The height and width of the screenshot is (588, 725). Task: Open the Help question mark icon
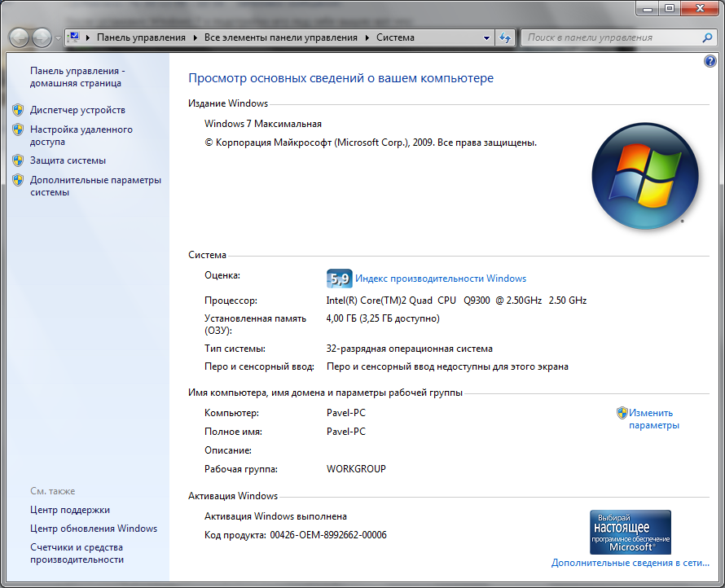(x=710, y=61)
